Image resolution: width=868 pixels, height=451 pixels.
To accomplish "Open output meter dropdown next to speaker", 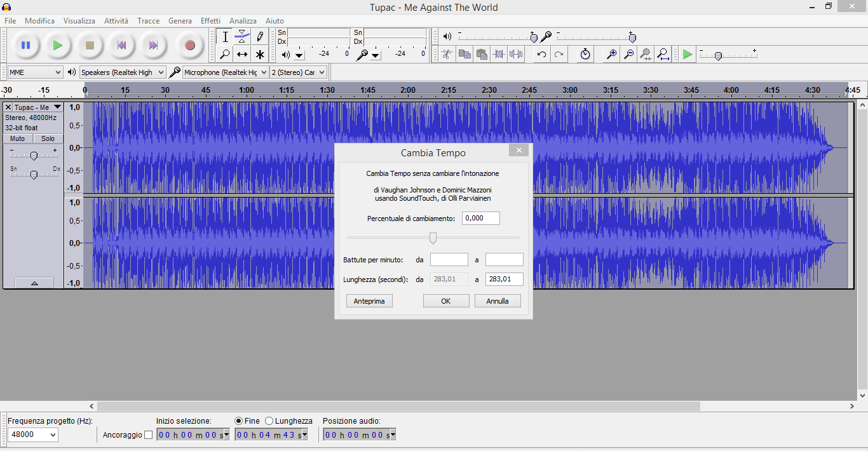I will pyautogui.click(x=299, y=55).
